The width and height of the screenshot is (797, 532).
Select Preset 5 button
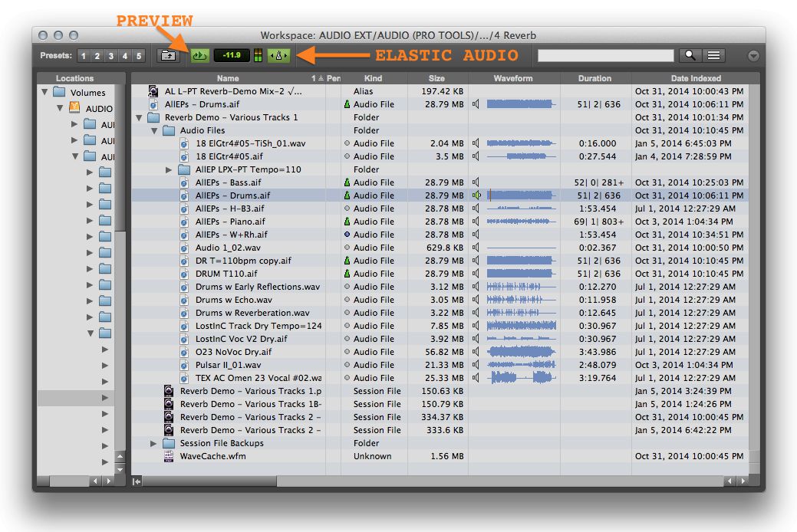[139, 56]
